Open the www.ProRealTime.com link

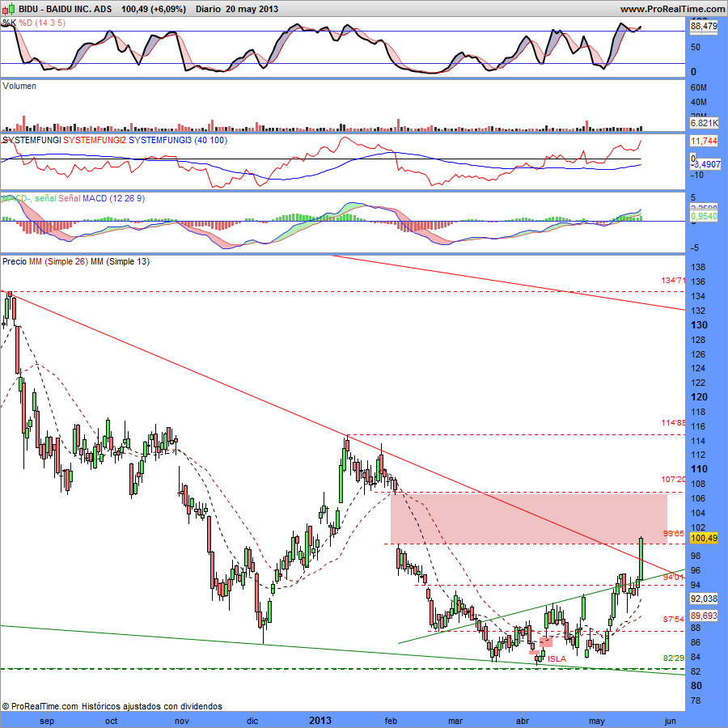(672, 9)
